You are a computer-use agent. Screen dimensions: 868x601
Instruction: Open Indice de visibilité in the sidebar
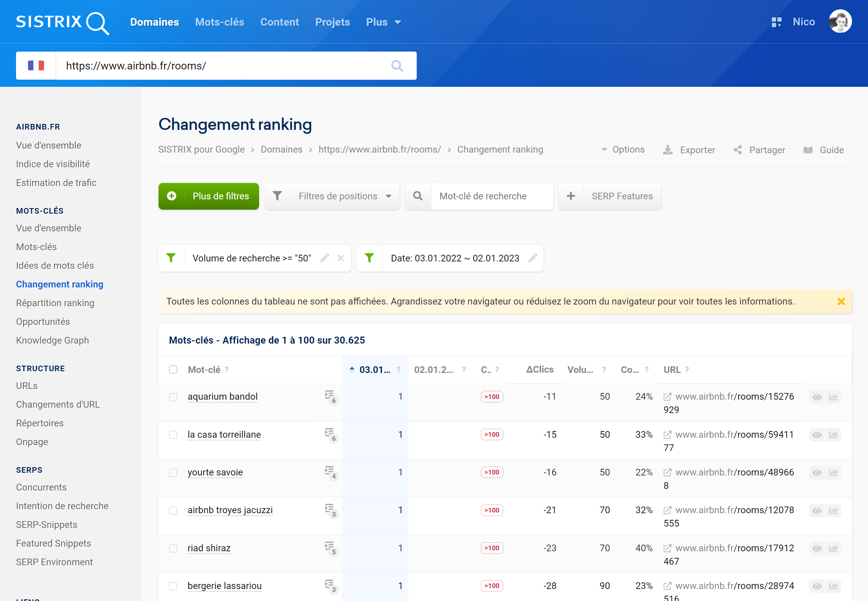point(53,164)
